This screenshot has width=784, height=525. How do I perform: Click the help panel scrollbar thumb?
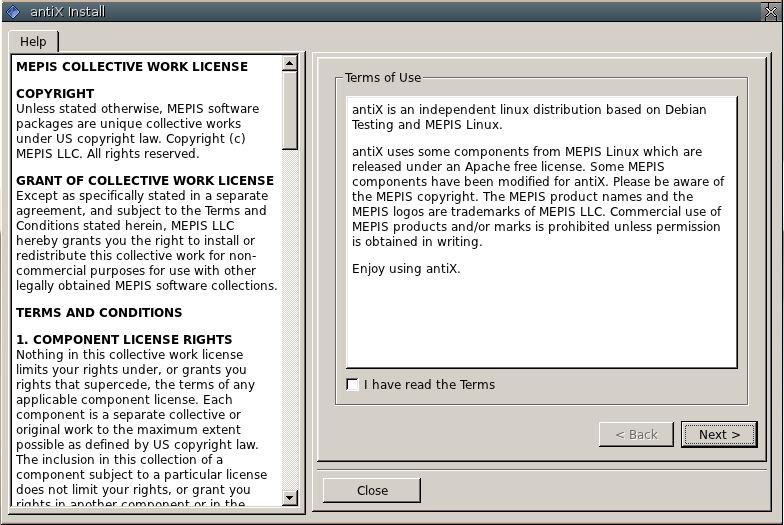[290, 110]
